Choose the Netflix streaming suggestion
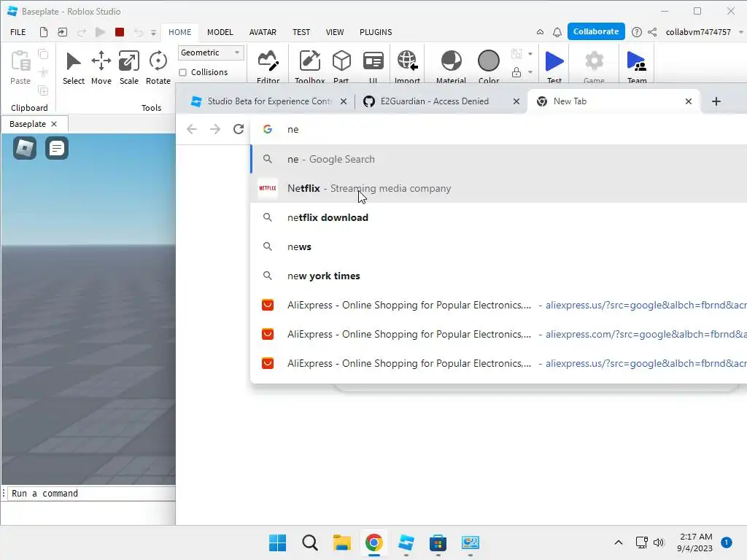Viewport: 747px width, 560px height. [x=498, y=188]
